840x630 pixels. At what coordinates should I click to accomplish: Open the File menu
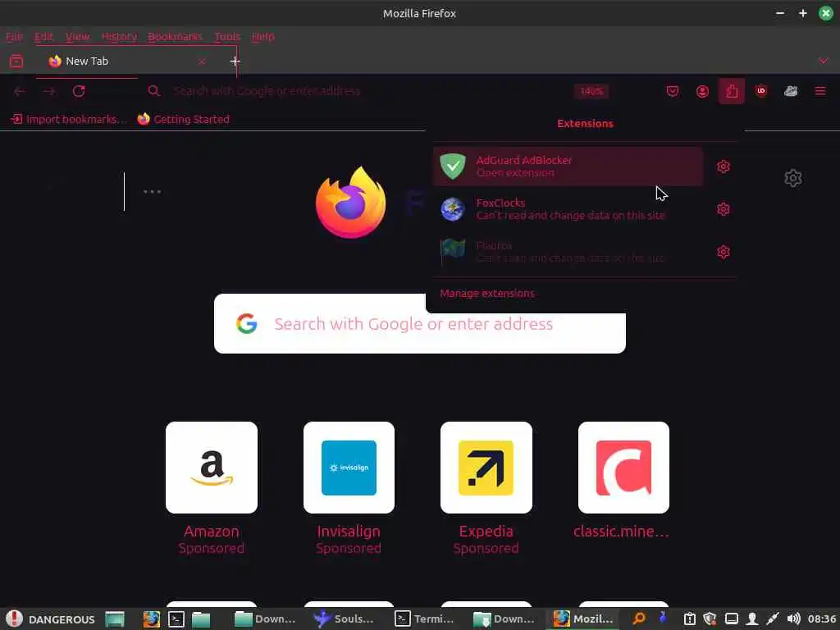coord(15,36)
